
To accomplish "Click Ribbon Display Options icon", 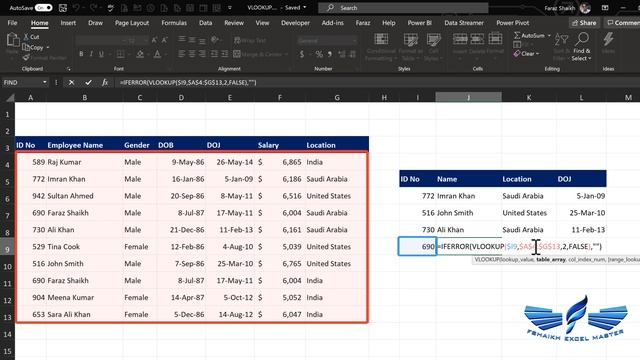I will tap(605, 8).
